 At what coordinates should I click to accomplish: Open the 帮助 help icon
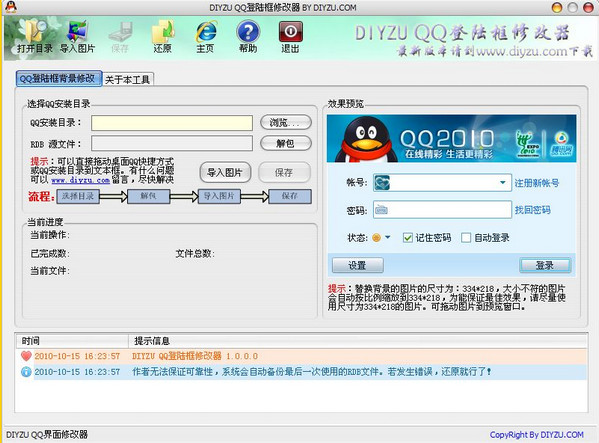click(x=248, y=36)
